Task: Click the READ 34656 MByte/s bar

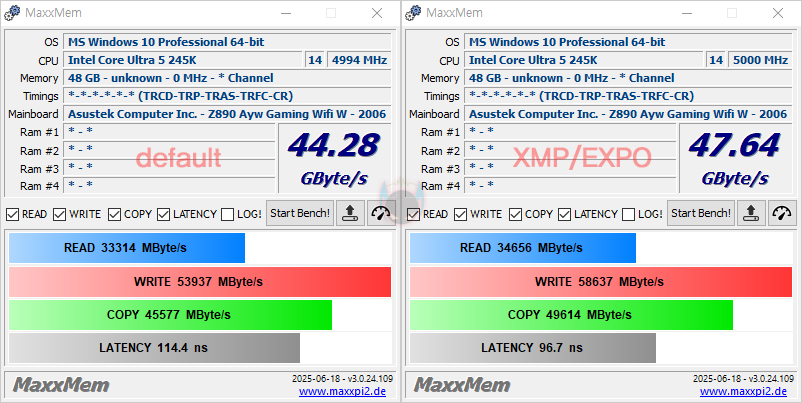Action: point(523,248)
